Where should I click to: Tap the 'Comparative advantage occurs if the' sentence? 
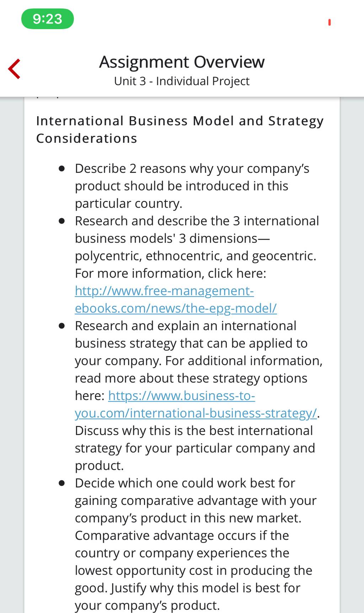click(x=193, y=561)
